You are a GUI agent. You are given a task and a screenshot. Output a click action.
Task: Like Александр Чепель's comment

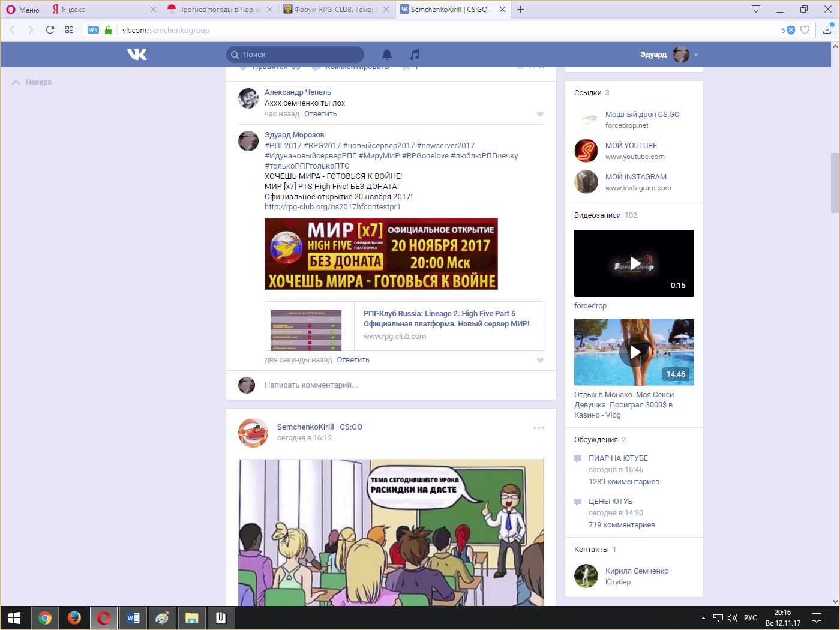pyautogui.click(x=540, y=114)
